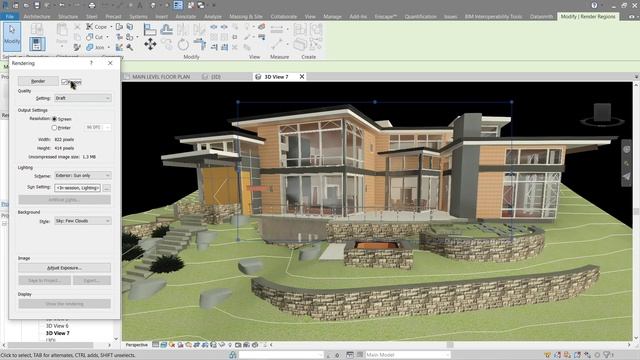This screenshot has width=640, height=360.
Task: Expand the Join geometry dropdown arrow
Action: 109,48
